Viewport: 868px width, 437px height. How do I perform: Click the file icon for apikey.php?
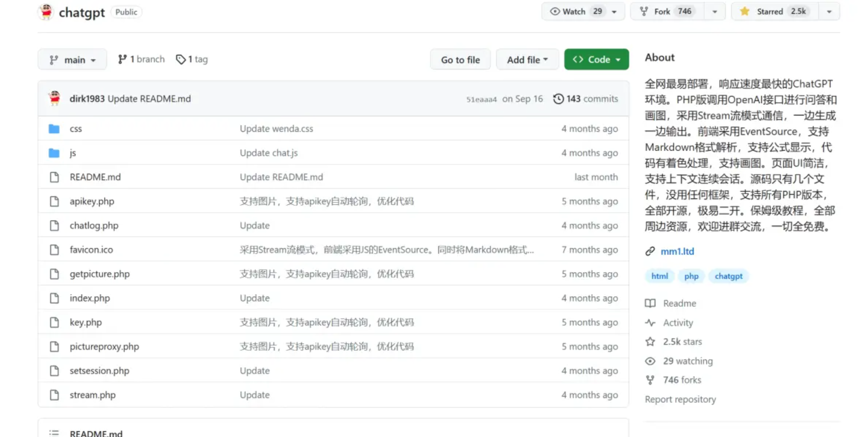click(54, 201)
